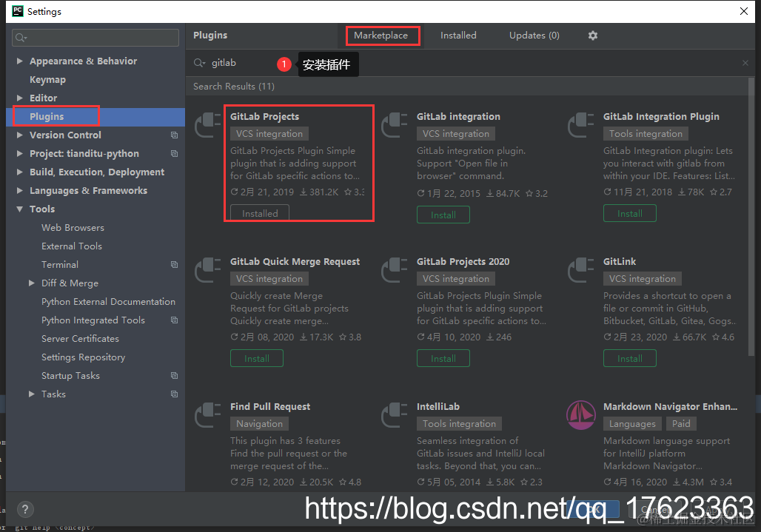Expand Appearance & Behavior section

(19, 61)
